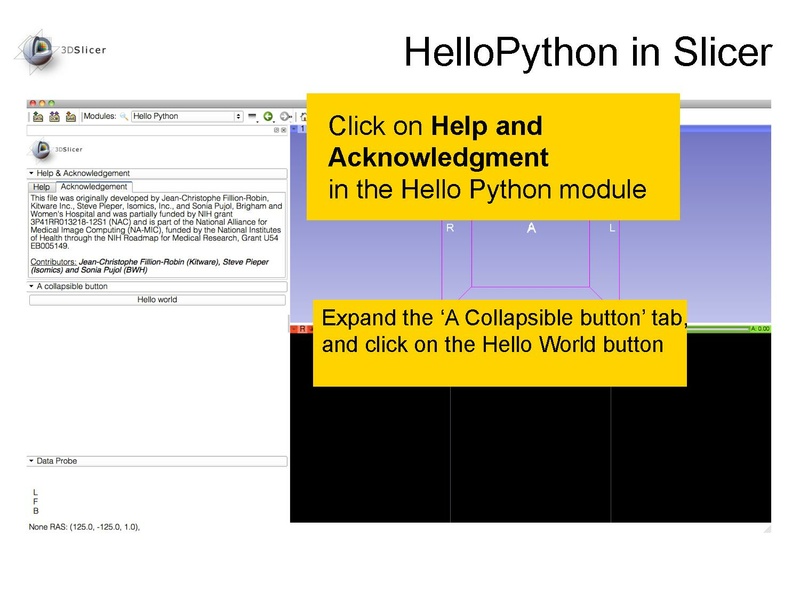800x600 pixels.
Task: Click the Load Data toolbar icon
Action: click(38, 117)
